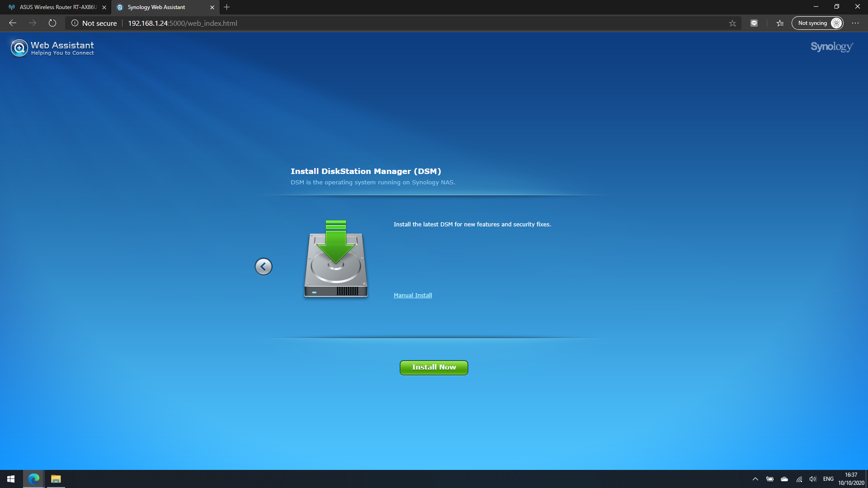Go back with the circular left-arrow button
The height and width of the screenshot is (488, 868).
(x=264, y=267)
